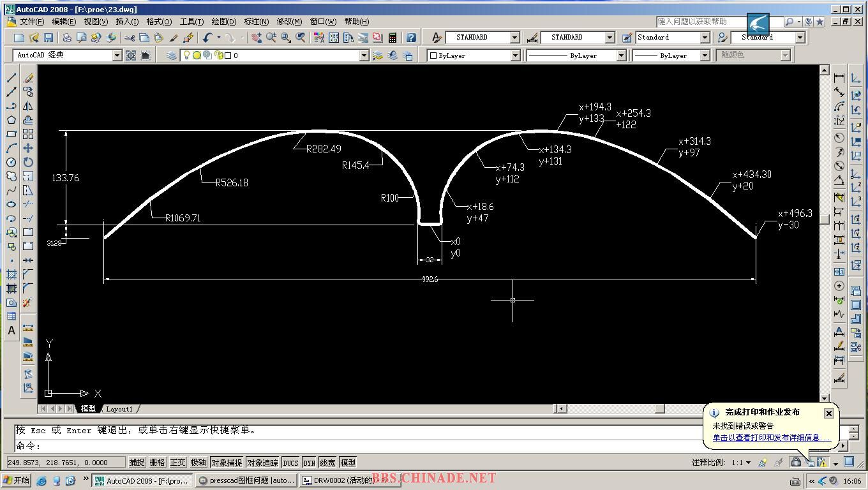Open the Help question-mark icon

[x=411, y=38]
